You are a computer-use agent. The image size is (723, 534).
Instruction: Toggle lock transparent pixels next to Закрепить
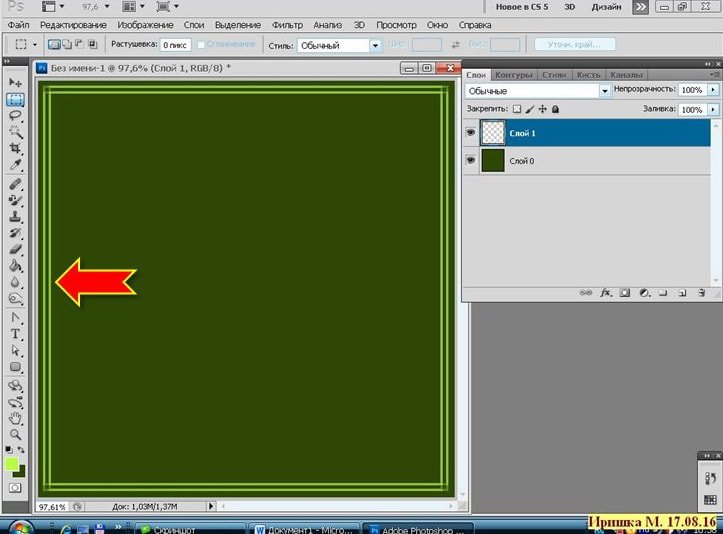[x=517, y=108]
